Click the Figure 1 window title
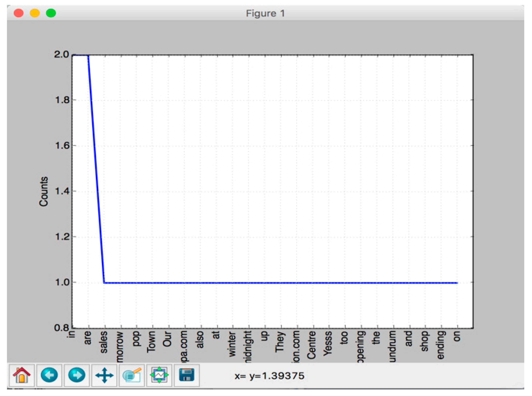 click(x=266, y=13)
